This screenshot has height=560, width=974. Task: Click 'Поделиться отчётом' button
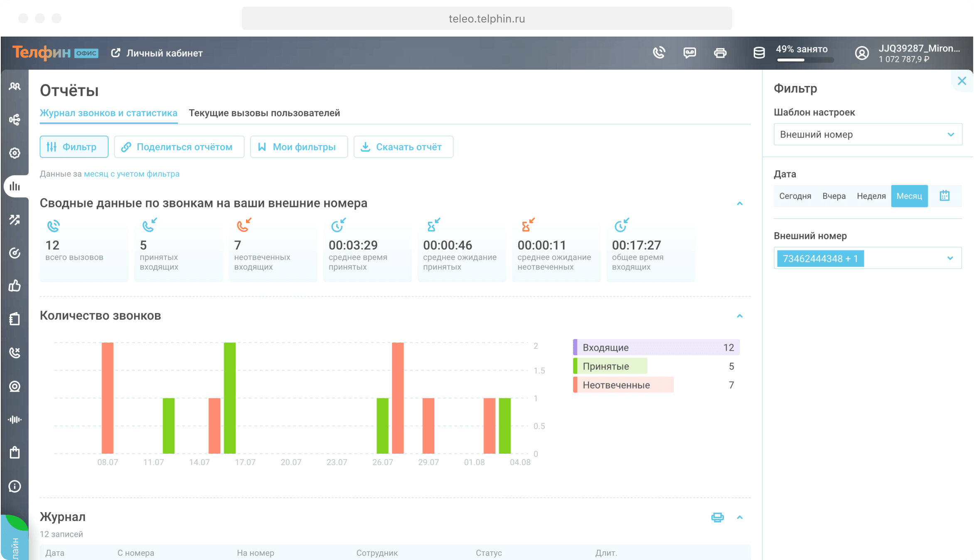(179, 147)
